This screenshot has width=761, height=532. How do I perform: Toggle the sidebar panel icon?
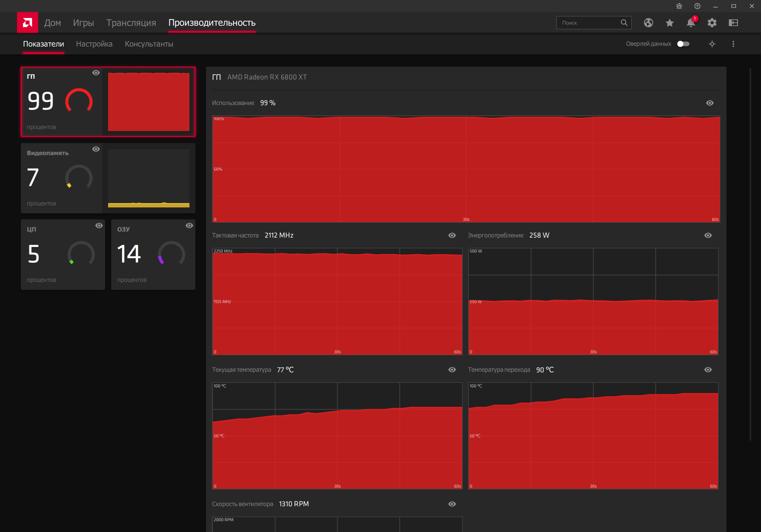tap(733, 22)
